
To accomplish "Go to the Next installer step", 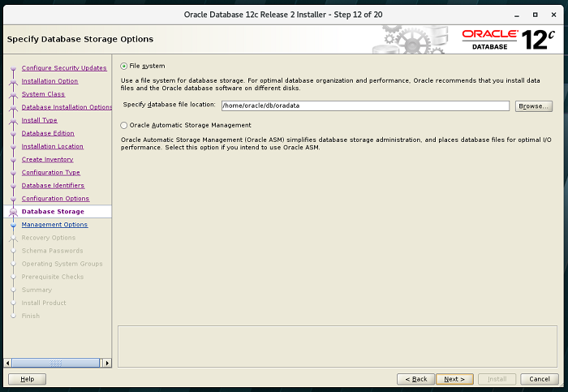I will [455, 379].
